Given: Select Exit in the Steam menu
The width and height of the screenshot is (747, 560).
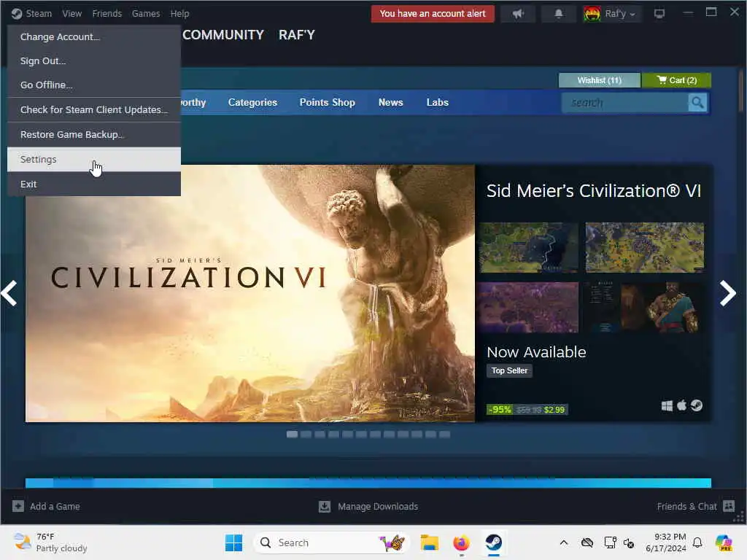Looking at the screenshot, I should coord(94,184).
